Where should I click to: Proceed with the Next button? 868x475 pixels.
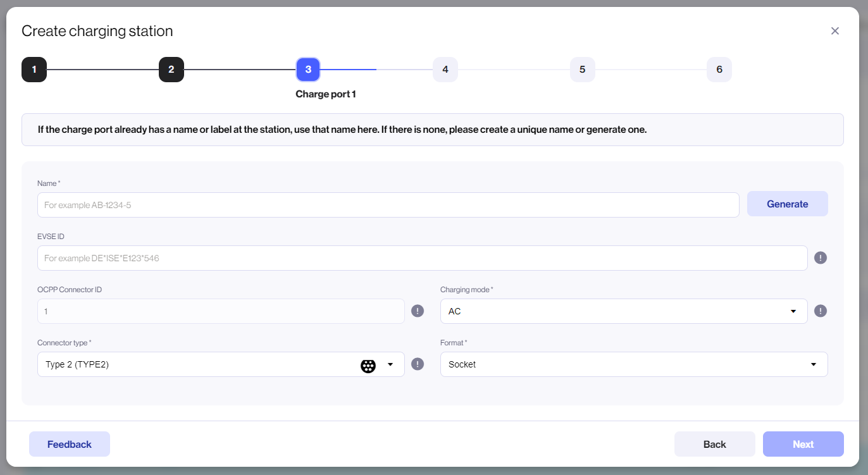coord(803,444)
